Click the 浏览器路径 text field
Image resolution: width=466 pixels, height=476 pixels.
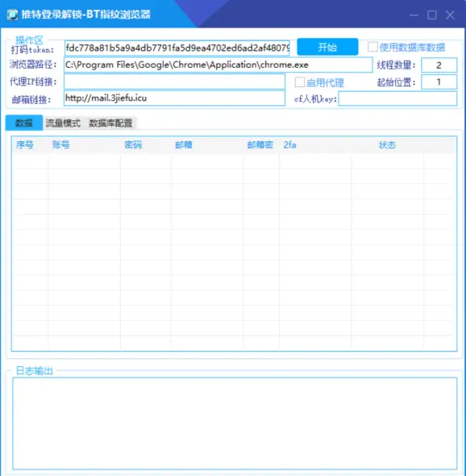pyautogui.click(x=218, y=65)
